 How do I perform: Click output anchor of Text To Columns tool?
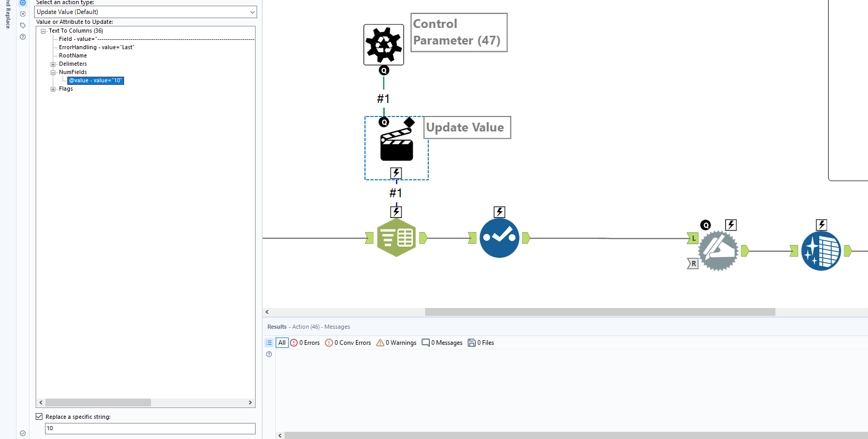(423, 238)
